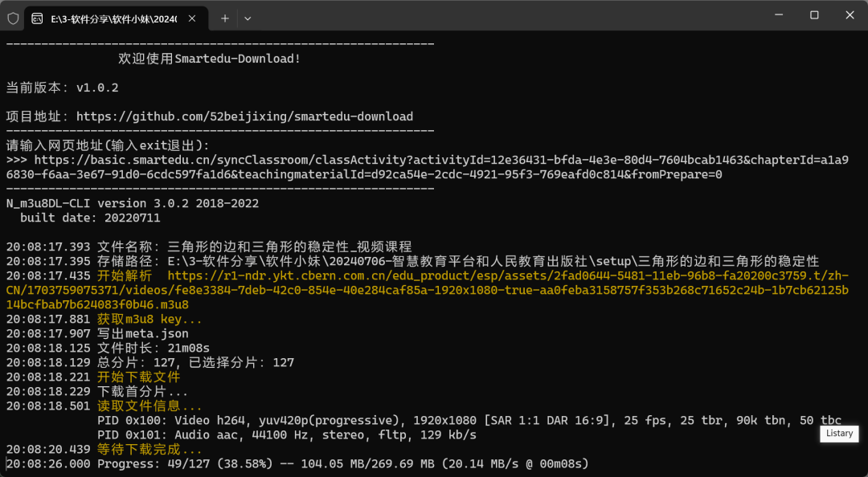Click the 开始解析 label
Image resolution: width=868 pixels, height=477 pixels.
click(125, 275)
